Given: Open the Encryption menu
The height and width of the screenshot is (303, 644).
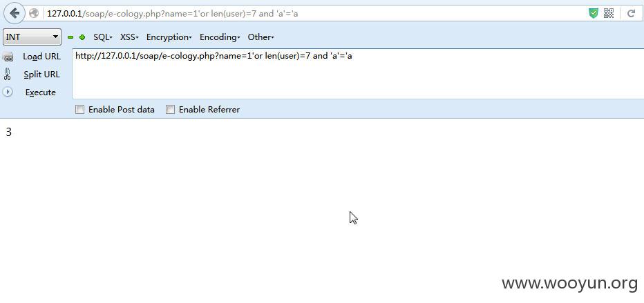Looking at the screenshot, I should point(169,37).
